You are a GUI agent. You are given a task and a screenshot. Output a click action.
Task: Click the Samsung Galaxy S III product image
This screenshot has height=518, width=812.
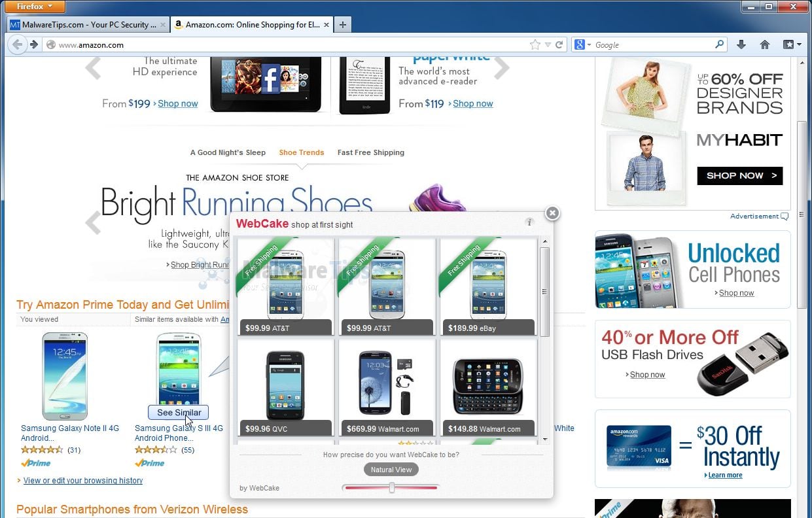179,370
